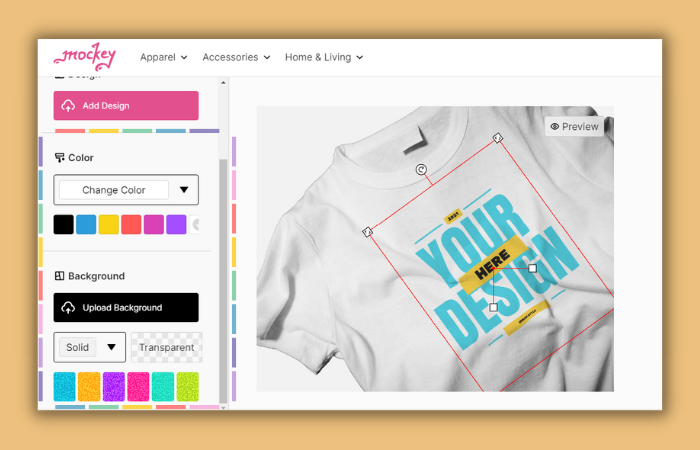Select the orange glitter background swatch
This screenshot has width=700, height=450.
[x=89, y=387]
